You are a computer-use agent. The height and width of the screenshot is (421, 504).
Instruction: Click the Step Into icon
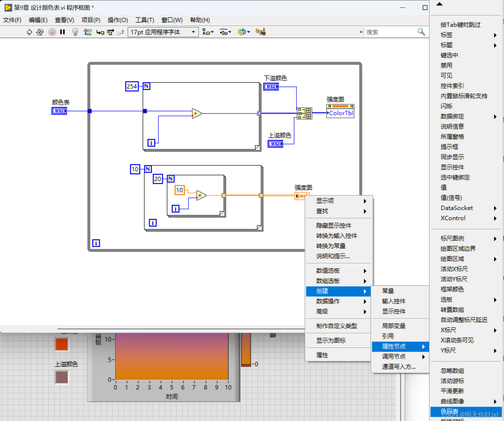100,32
